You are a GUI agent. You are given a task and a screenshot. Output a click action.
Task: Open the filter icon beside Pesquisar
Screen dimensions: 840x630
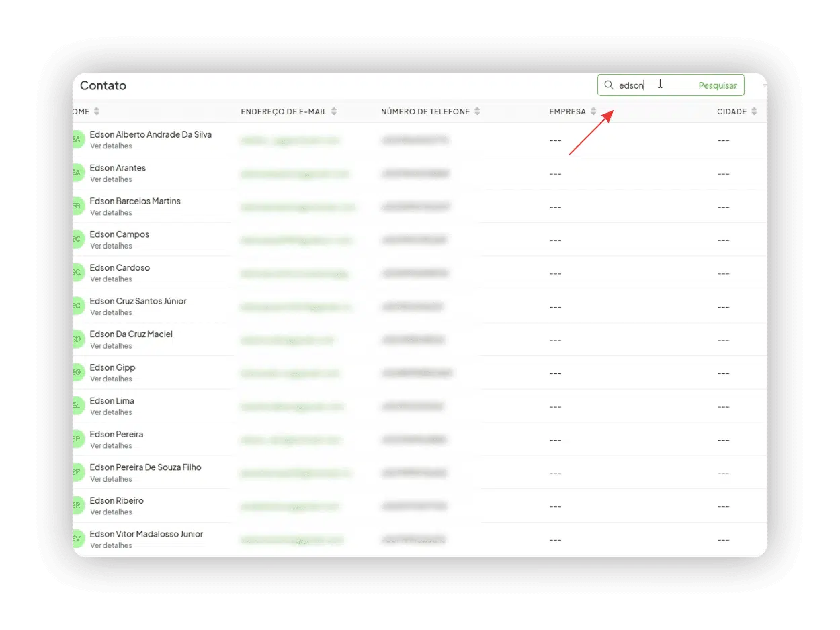pos(763,85)
